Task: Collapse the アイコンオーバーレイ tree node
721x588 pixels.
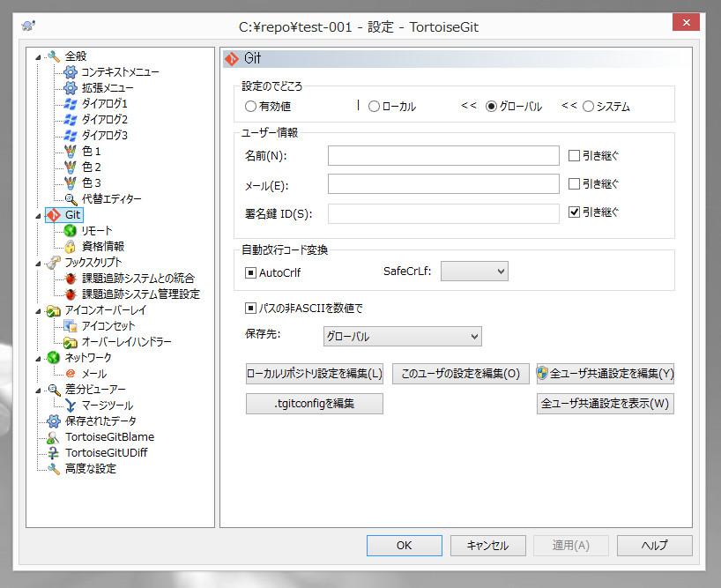Action: pos(38,311)
